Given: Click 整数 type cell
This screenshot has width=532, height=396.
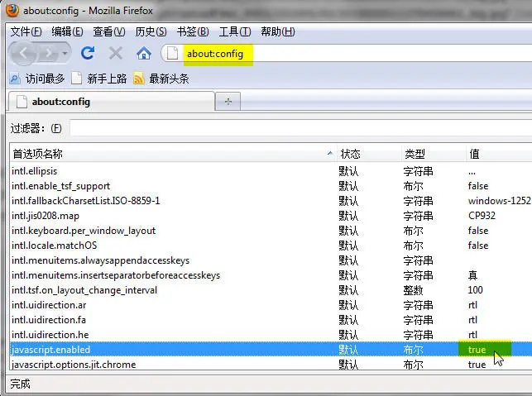Looking at the screenshot, I should (x=413, y=290).
